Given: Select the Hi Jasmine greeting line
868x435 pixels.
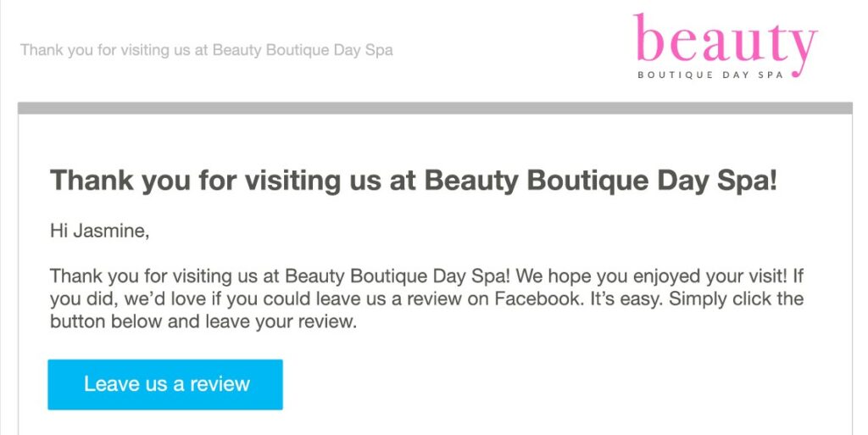Looking at the screenshot, I should click(100, 231).
